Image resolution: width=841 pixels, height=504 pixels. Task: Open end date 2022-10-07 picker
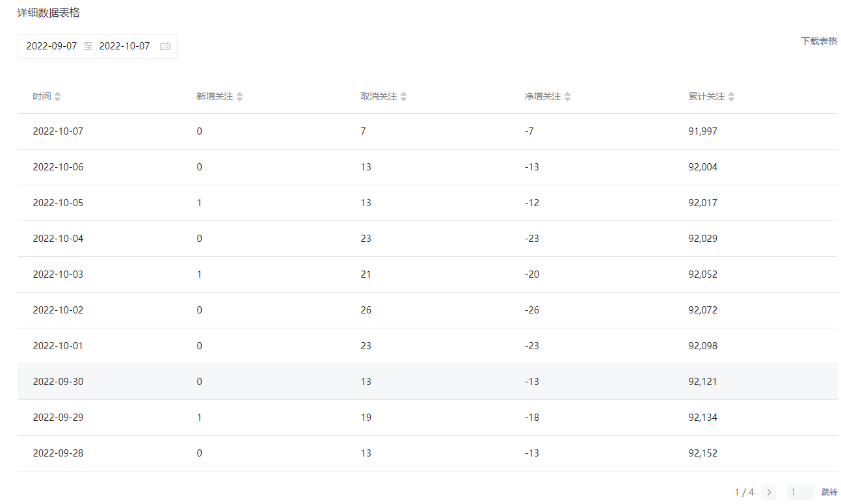click(124, 46)
